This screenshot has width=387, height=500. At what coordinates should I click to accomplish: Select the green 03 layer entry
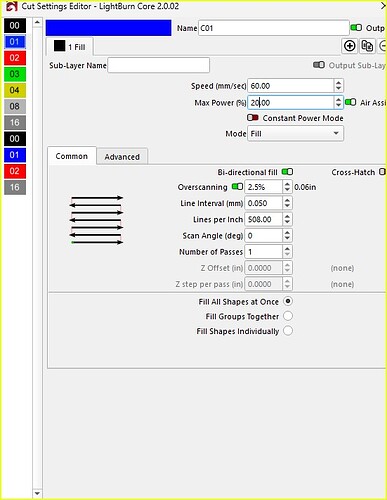(x=15, y=74)
